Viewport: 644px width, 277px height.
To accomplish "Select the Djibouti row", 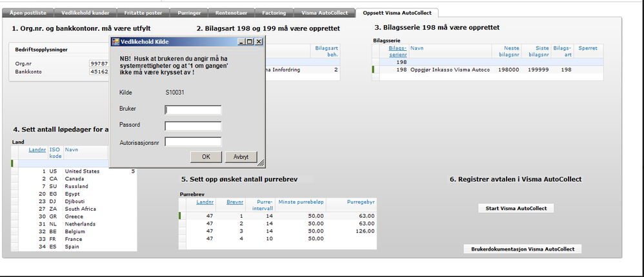I will [x=74, y=201].
